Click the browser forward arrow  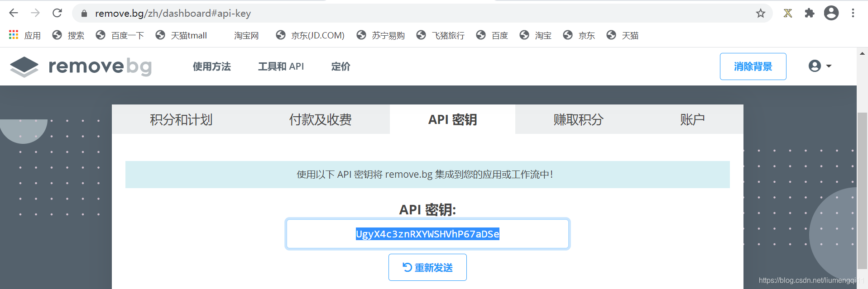(x=35, y=13)
